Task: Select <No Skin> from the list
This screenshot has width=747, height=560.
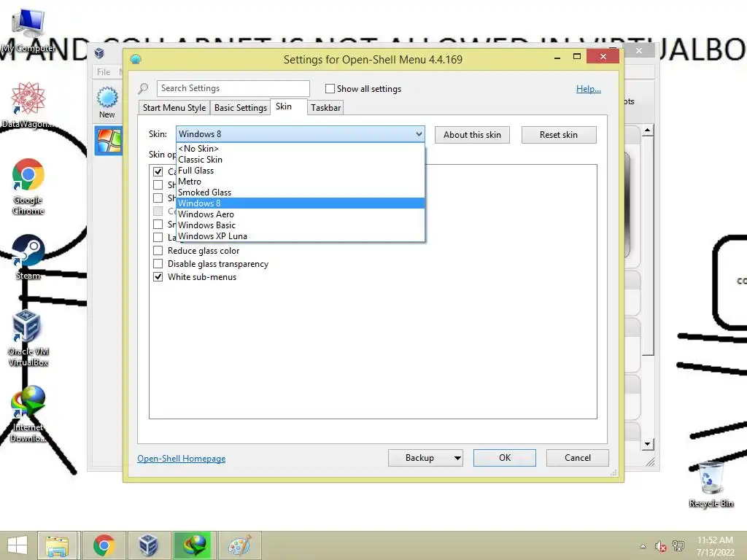Action: click(x=300, y=149)
